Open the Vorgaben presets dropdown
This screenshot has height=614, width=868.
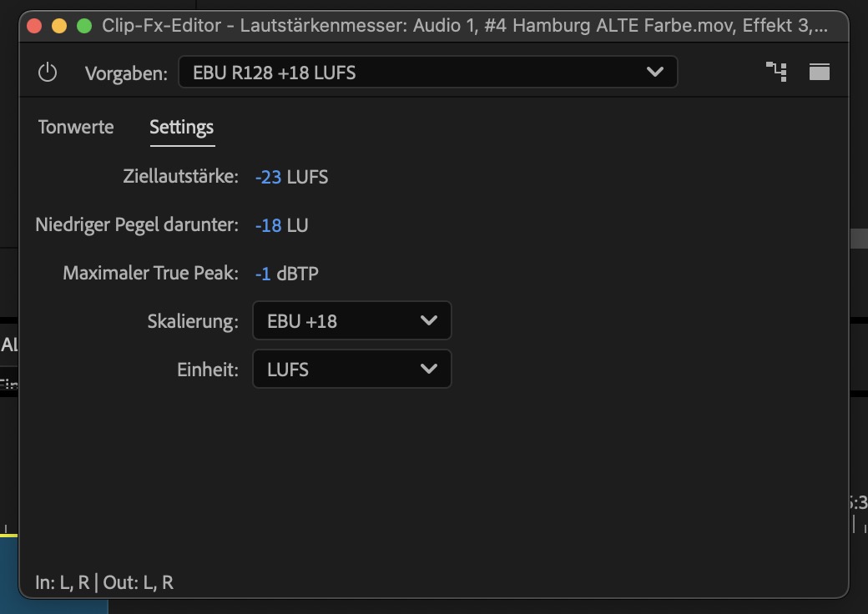tap(427, 73)
